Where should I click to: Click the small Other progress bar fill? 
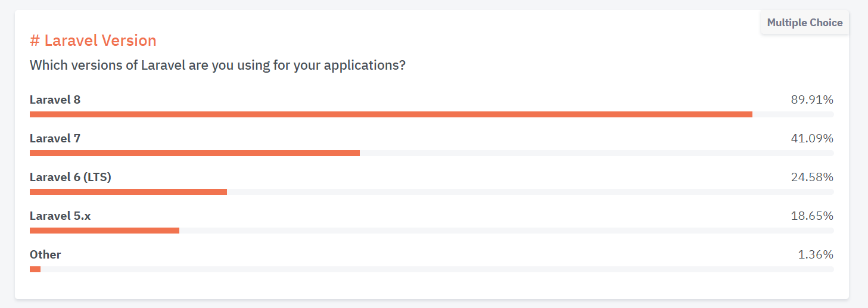click(x=35, y=269)
